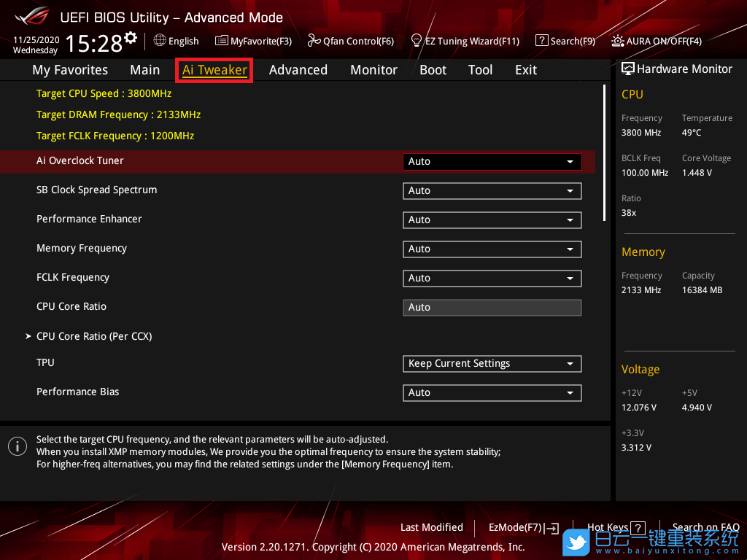Open Search(F9) question mark icon
The height and width of the screenshot is (560, 747).
(541, 41)
